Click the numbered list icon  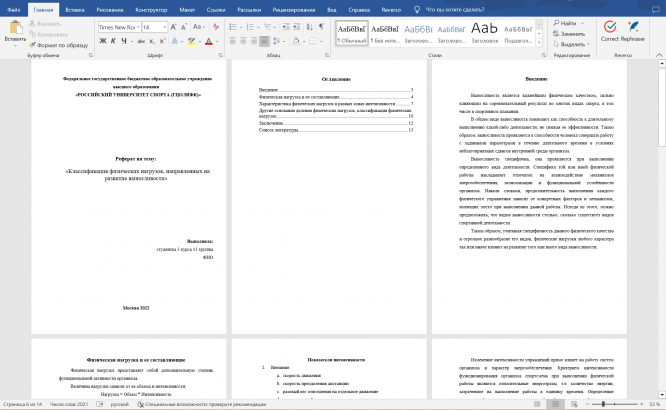pyautogui.click(x=250, y=27)
